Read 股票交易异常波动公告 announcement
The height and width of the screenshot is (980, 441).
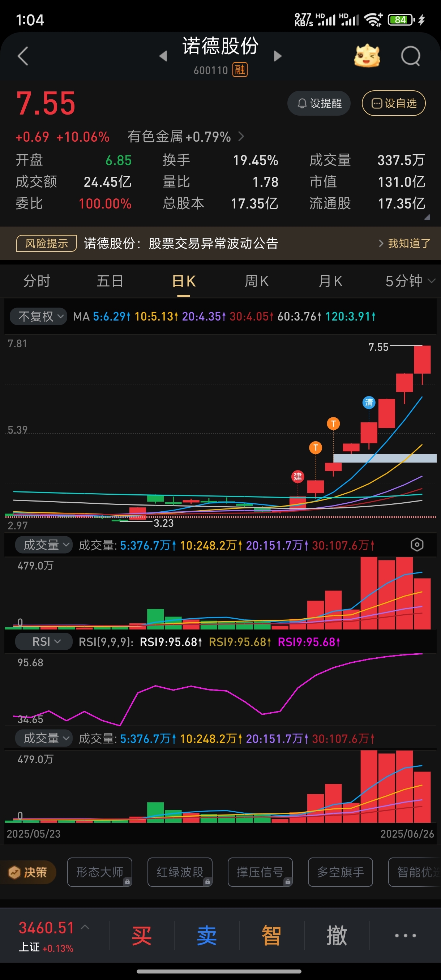tap(214, 243)
